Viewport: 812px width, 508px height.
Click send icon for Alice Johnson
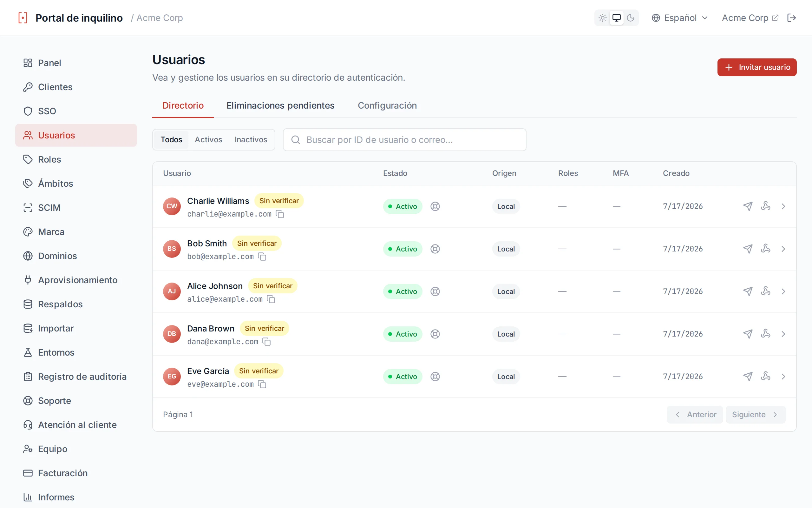pos(748,291)
